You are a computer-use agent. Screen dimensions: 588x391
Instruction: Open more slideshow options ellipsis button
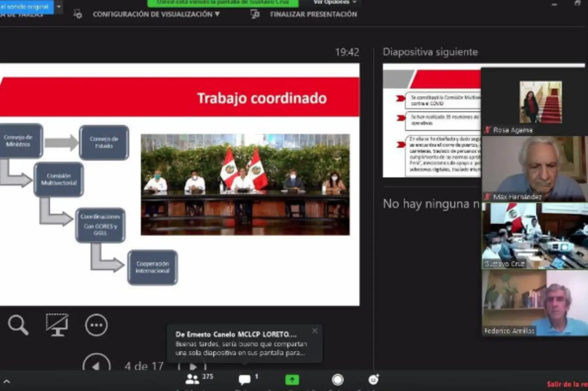(x=96, y=325)
